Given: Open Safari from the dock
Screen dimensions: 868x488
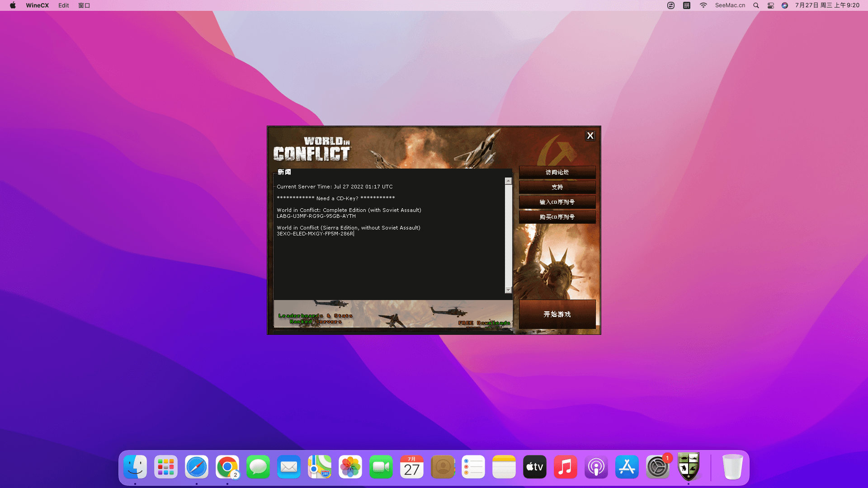Looking at the screenshot, I should pyautogui.click(x=197, y=467).
